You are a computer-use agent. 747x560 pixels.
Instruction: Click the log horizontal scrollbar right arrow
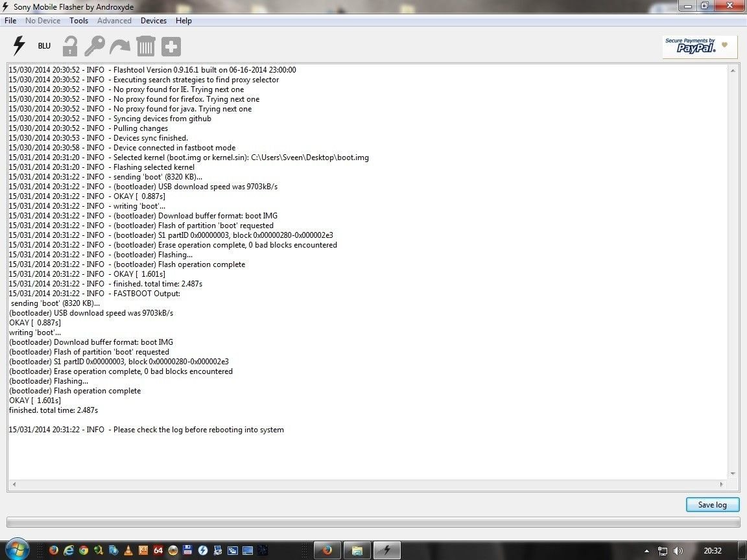point(721,484)
